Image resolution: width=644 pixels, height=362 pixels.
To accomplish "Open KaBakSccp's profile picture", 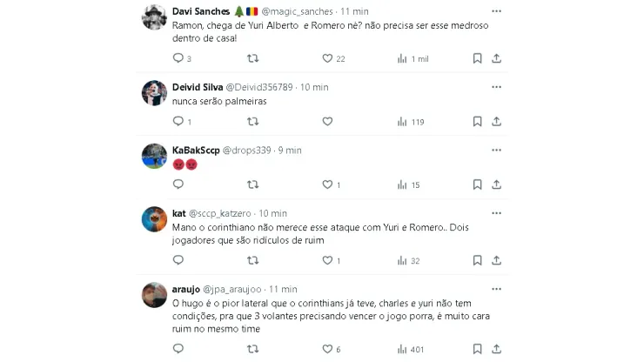I will point(154,156).
